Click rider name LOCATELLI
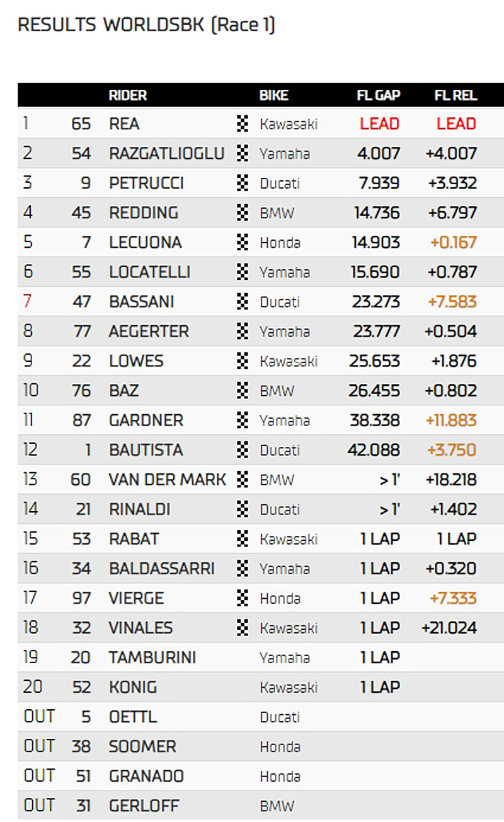Image resolution: width=504 pixels, height=822 pixels. tap(150, 272)
